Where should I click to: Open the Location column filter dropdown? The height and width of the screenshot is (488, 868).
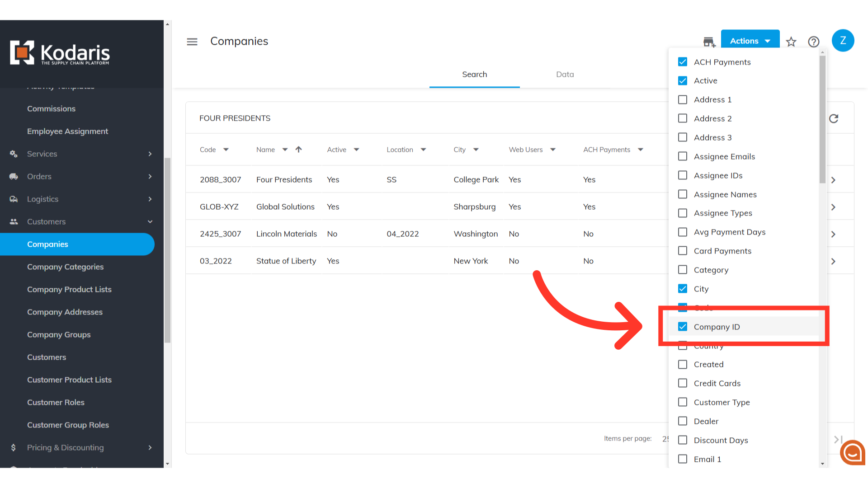pos(423,150)
